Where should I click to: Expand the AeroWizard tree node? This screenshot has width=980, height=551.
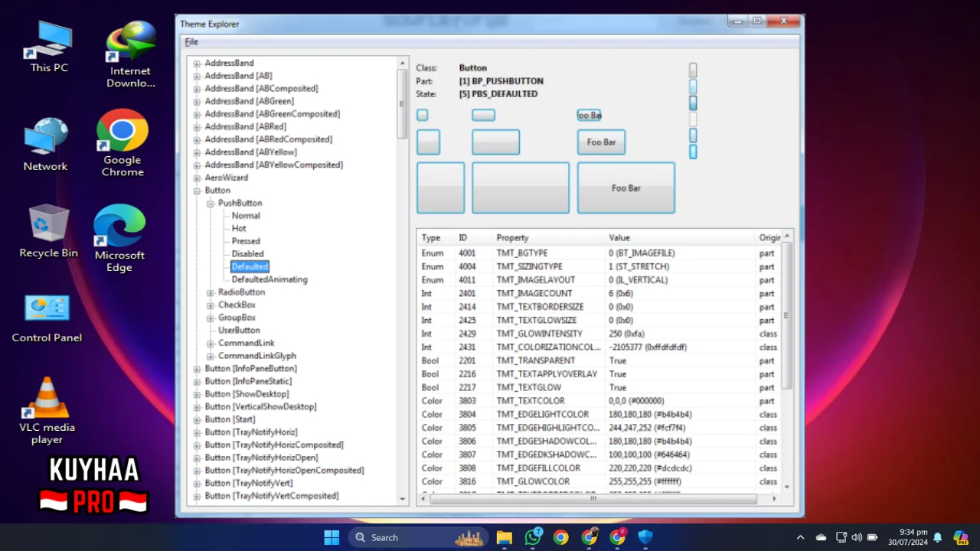197,178
